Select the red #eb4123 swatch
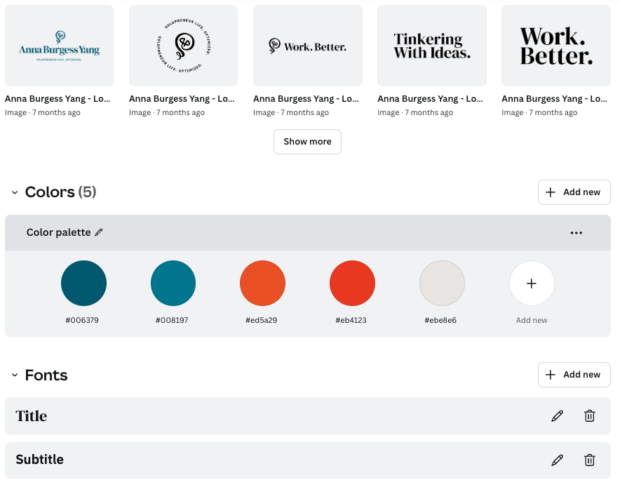Image resolution: width=620 pixels, height=485 pixels. click(352, 283)
